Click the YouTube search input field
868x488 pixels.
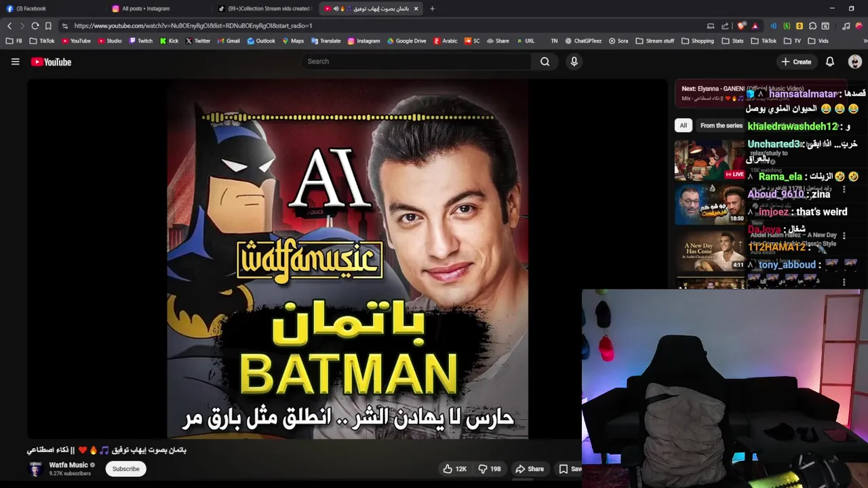tap(416, 62)
